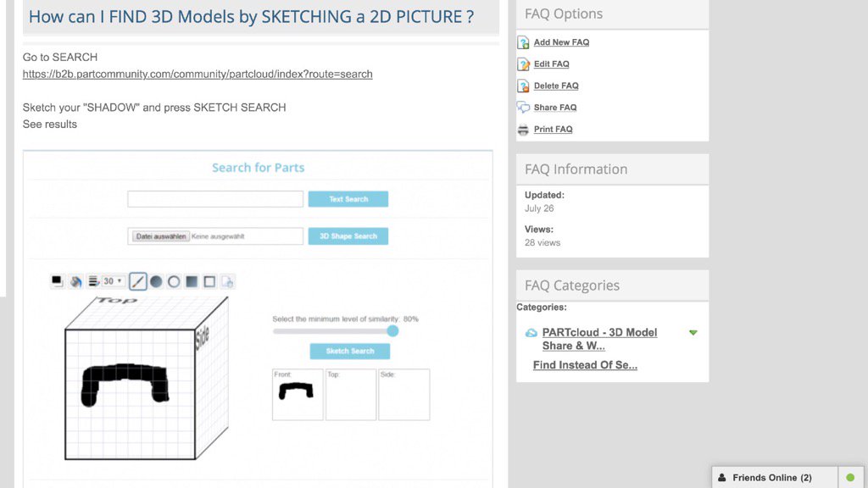Click the Top face of the cube

[147, 313]
